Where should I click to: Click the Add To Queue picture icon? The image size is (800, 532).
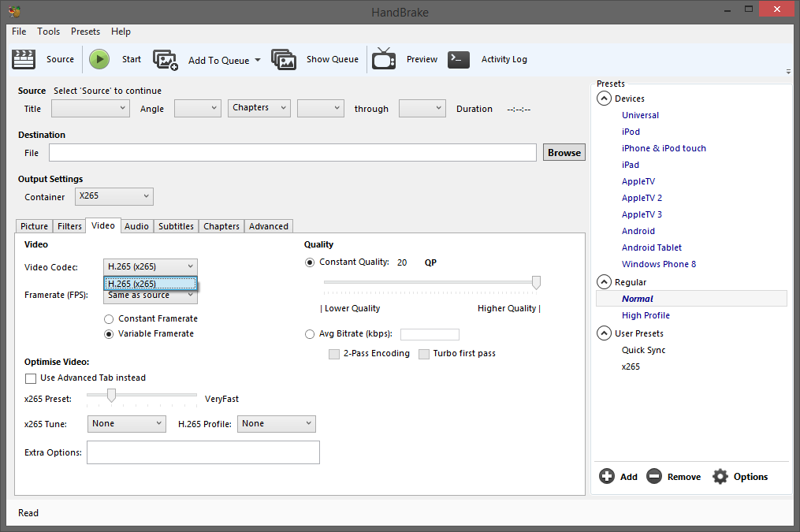click(166, 60)
